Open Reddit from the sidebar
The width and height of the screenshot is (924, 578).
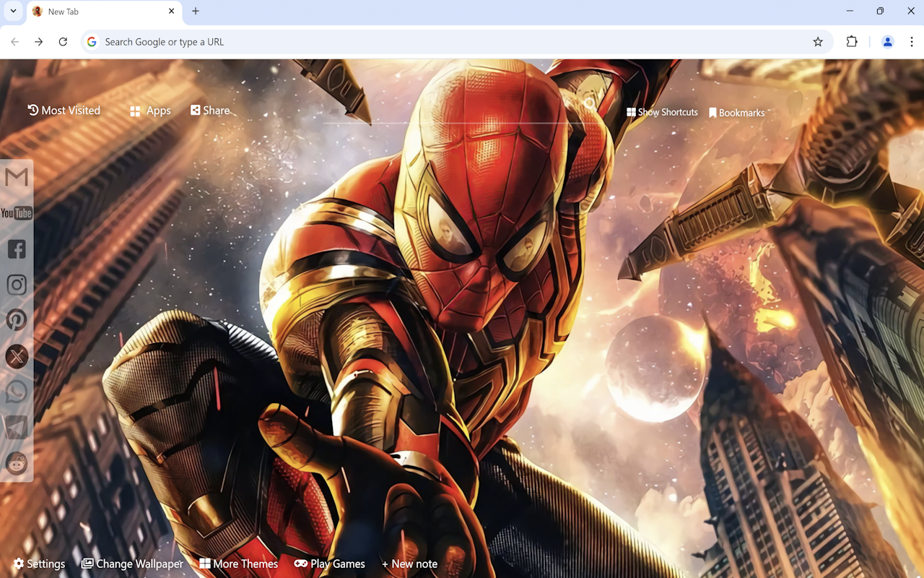pos(17,463)
